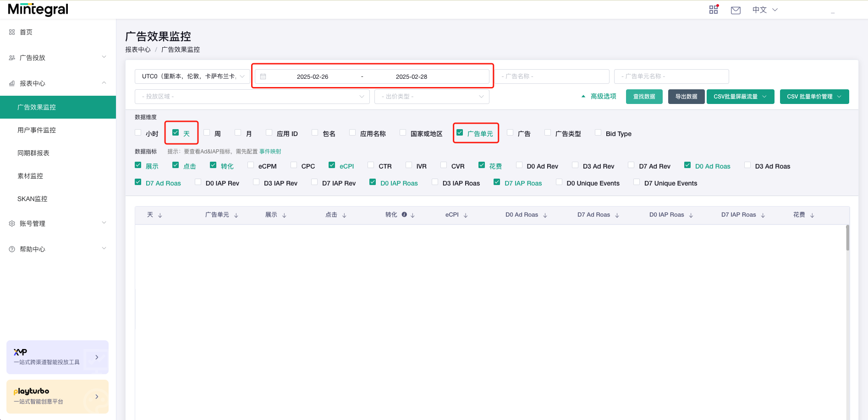
Task: Click the info icon next to 转化 column header
Action: 404,214
